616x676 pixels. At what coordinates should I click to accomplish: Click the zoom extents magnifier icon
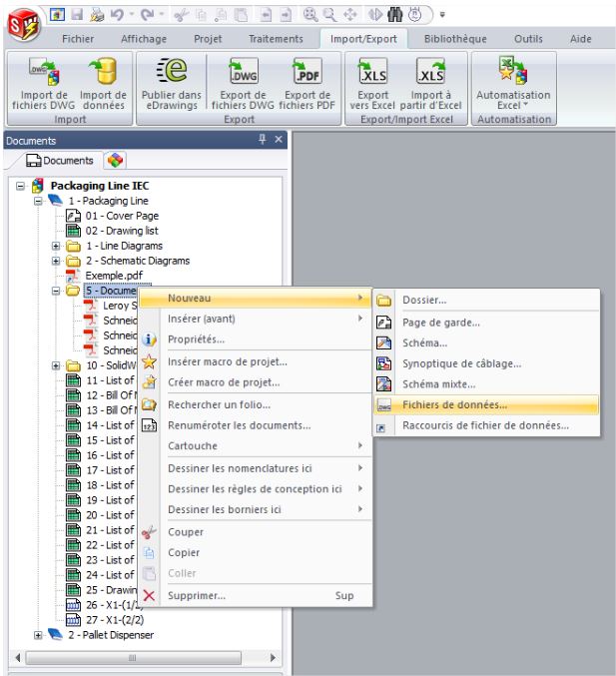(x=309, y=15)
